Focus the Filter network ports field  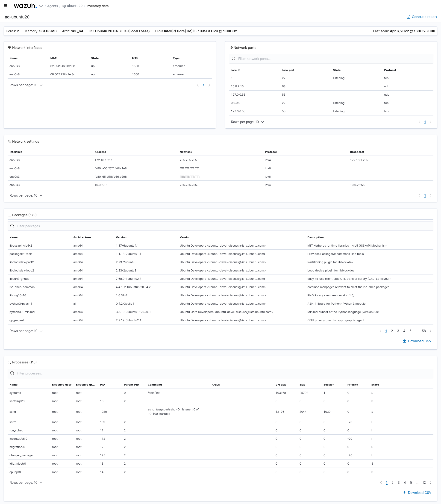click(331, 59)
